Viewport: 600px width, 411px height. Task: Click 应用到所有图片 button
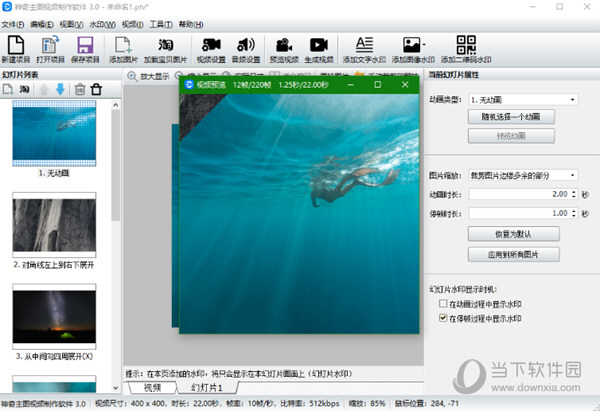click(513, 254)
